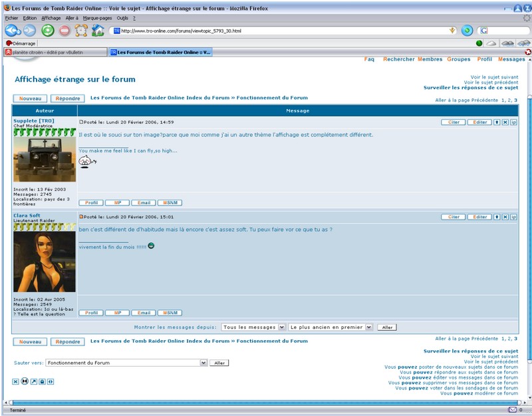Click the round merge-topic moderation icon
532x416 pixels.
click(x=25, y=381)
